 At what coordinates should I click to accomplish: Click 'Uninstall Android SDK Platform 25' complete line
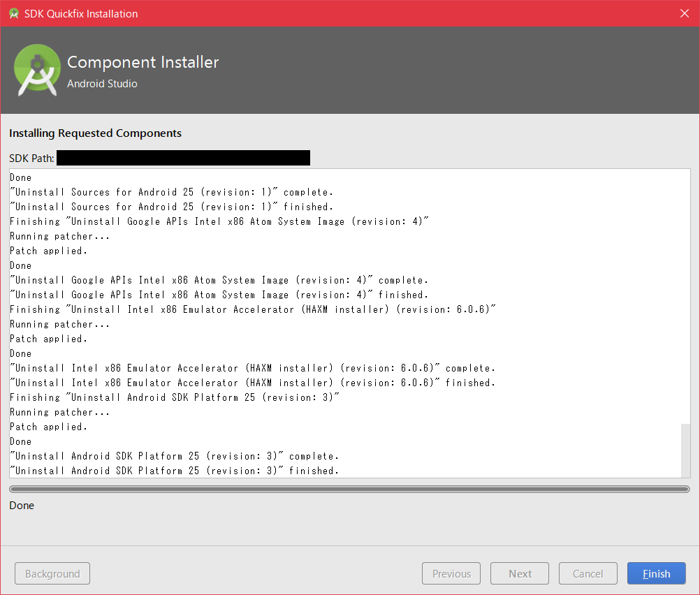(x=175, y=456)
